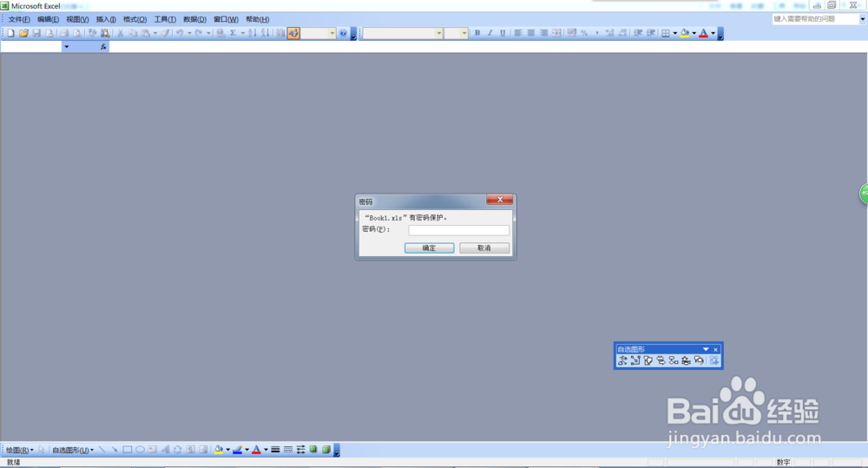The height and width of the screenshot is (468, 868).
Task: Click the Save disk icon
Action: pyautogui.click(x=36, y=33)
